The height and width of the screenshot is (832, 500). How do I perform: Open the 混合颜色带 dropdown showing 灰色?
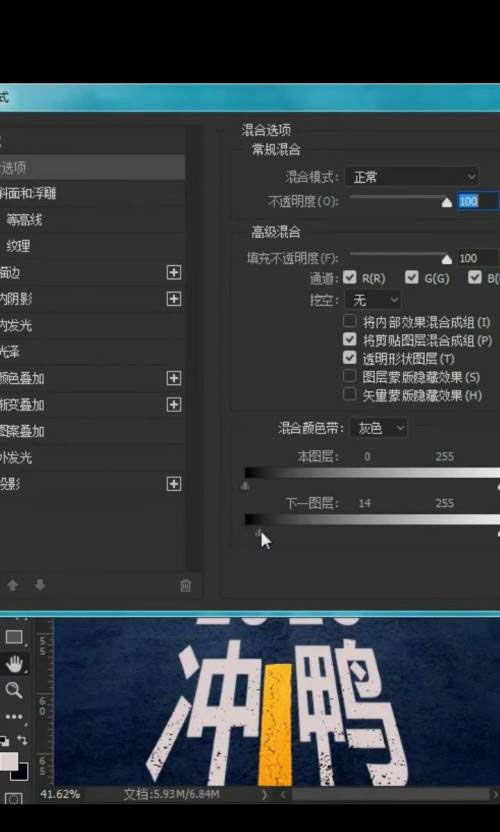pos(378,428)
